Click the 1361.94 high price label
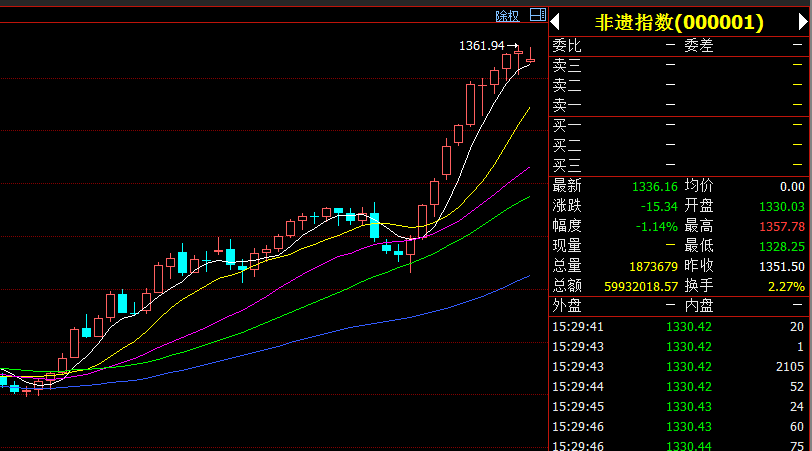The image size is (812, 451). tap(482, 46)
